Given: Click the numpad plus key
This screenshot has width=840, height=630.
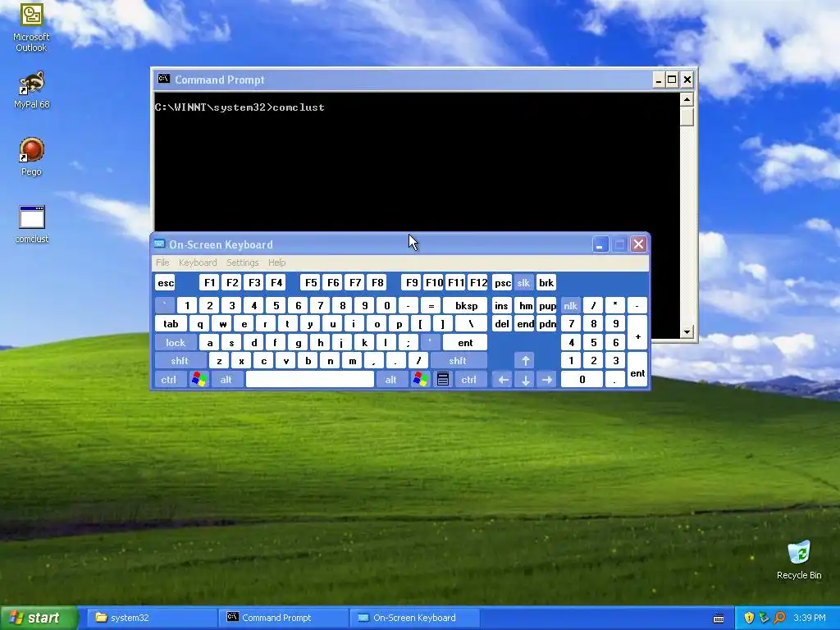Looking at the screenshot, I should click(x=637, y=333).
